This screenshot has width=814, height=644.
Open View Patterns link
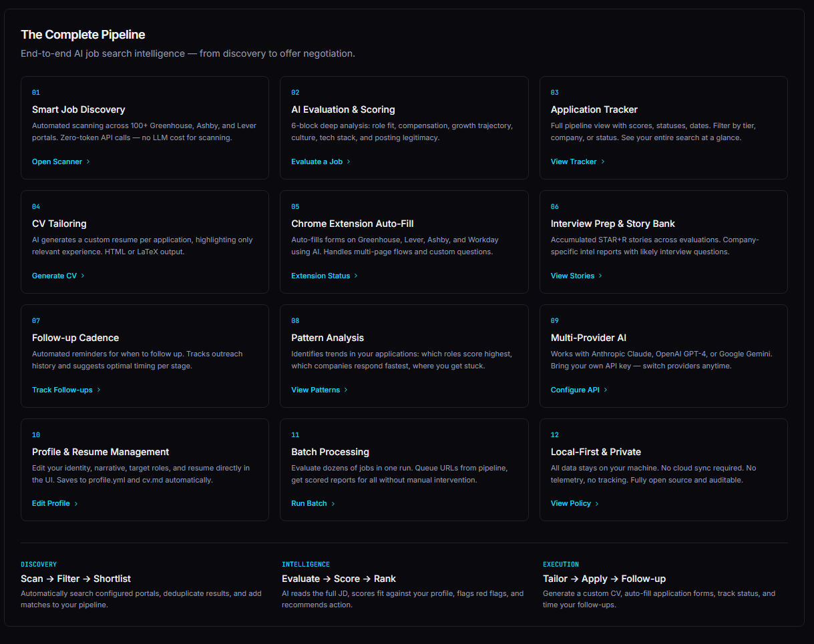319,390
